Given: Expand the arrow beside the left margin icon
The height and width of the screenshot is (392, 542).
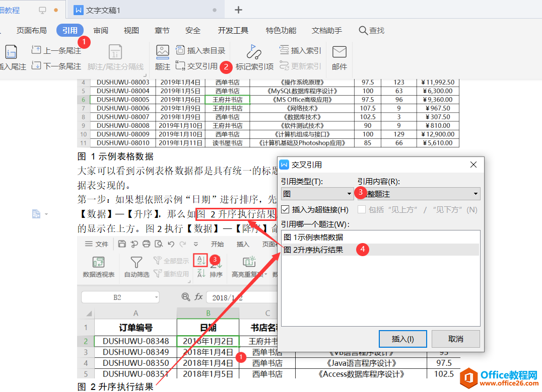Looking at the screenshot, I should (46, 214).
